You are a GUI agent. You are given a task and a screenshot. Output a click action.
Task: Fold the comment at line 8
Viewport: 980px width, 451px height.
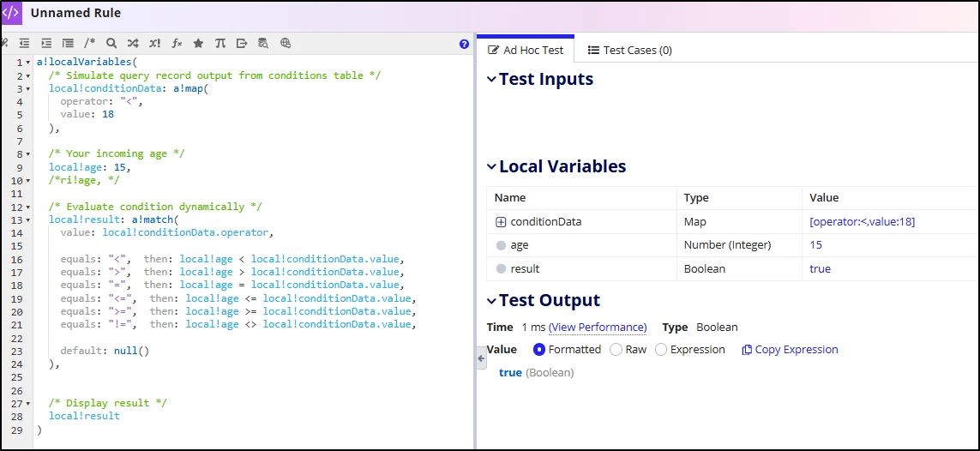[28, 154]
